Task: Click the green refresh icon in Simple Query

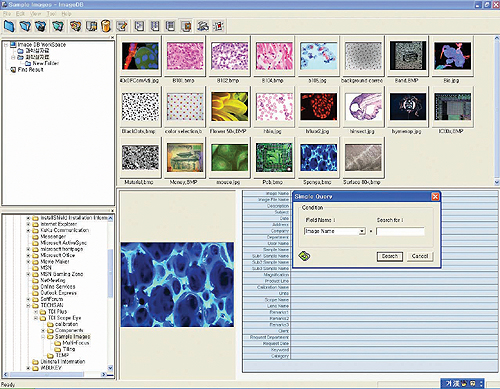Action: 304,256
